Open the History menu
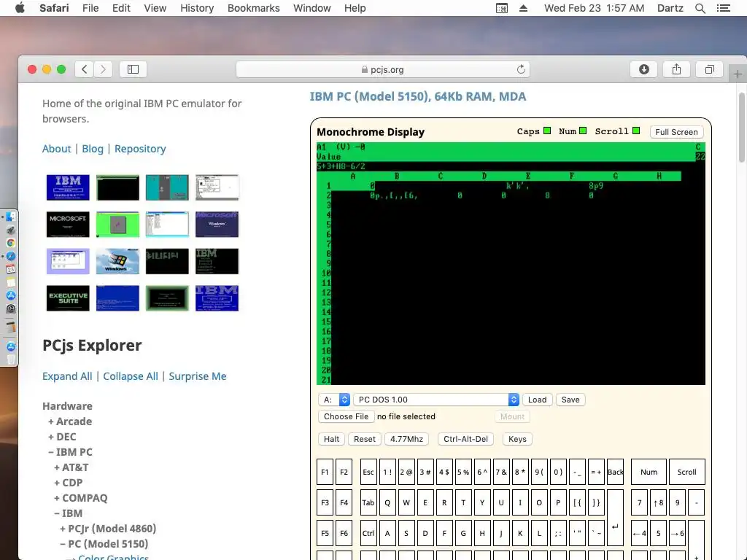 point(197,8)
